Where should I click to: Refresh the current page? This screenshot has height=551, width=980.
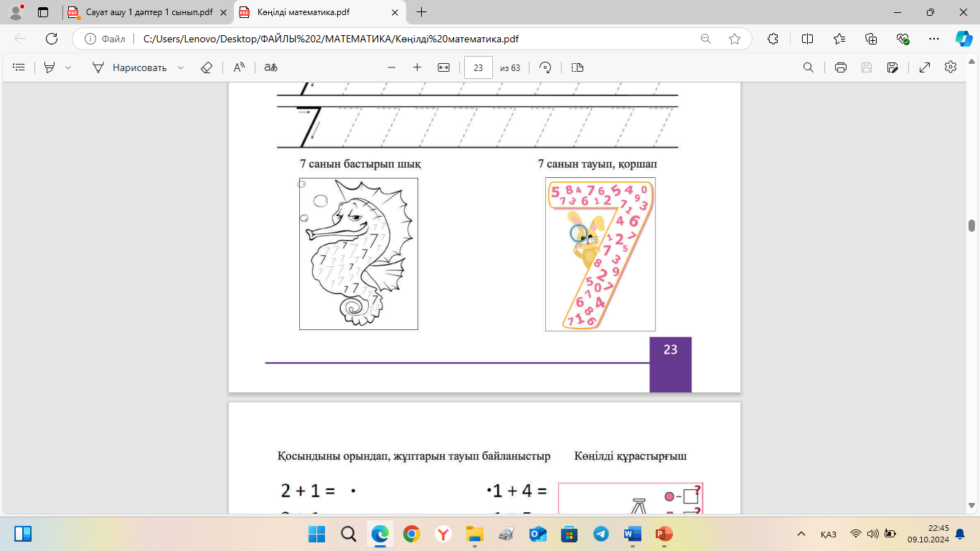pyautogui.click(x=51, y=39)
